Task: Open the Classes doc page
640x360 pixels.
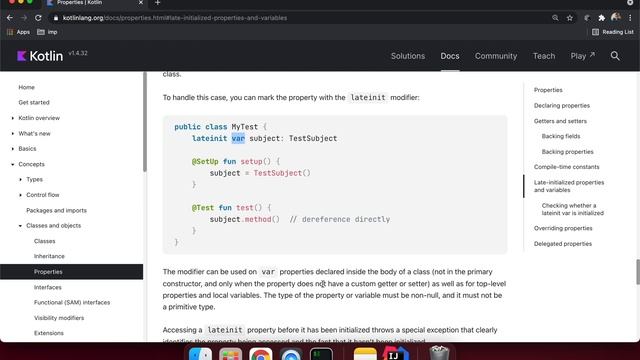Action: pyautogui.click(x=44, y=241)
